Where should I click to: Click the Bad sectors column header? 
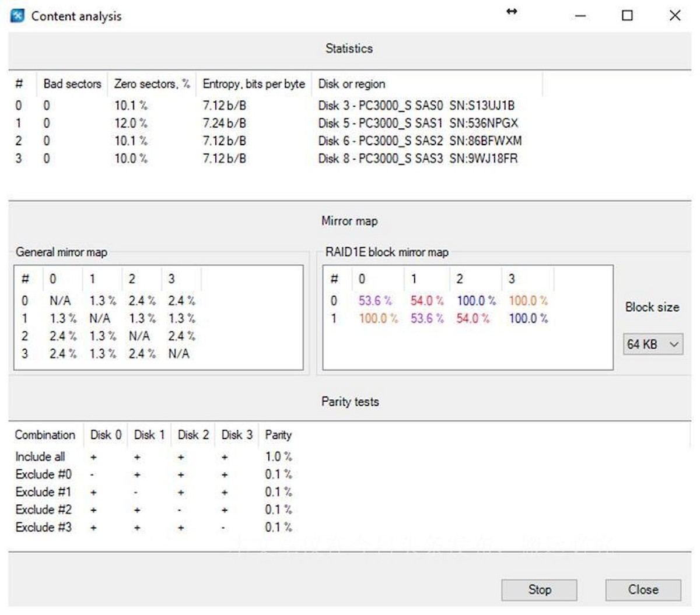click(x=71, y=84)
